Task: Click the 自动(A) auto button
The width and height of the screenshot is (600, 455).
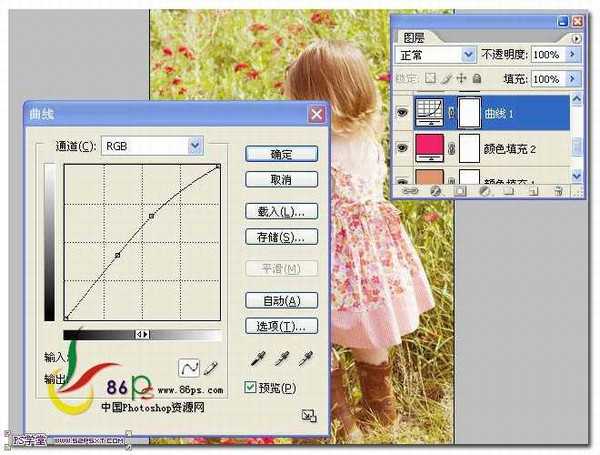Action: point(281,301)
